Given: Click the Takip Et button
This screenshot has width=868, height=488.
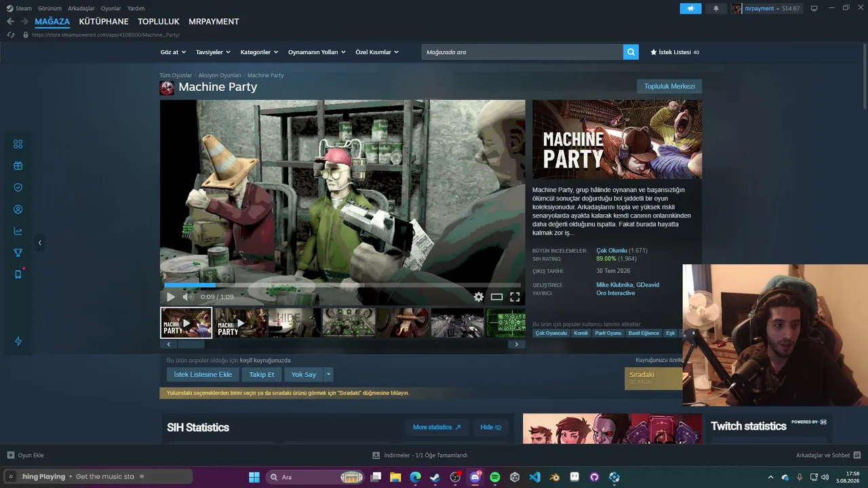Looking at the screenshot, I should 262,374.
